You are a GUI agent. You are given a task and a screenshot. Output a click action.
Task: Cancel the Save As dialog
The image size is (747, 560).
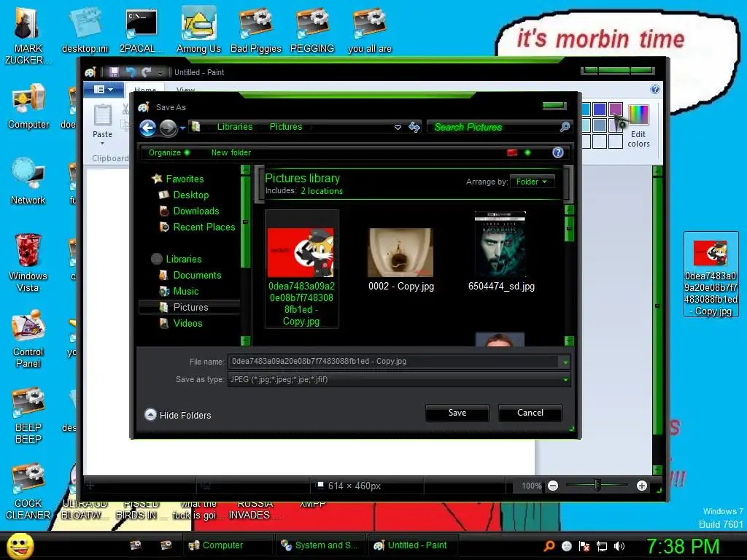tap(530, 413)
